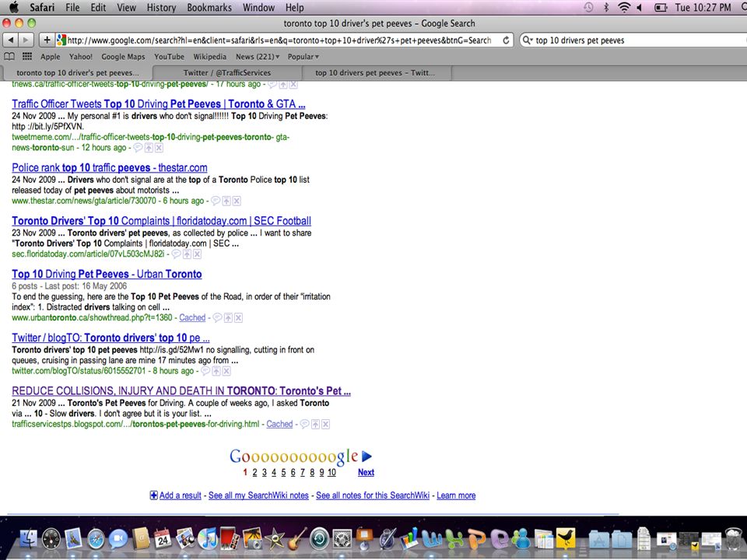Remove the floridatoday.com search result

click(197, 254)
